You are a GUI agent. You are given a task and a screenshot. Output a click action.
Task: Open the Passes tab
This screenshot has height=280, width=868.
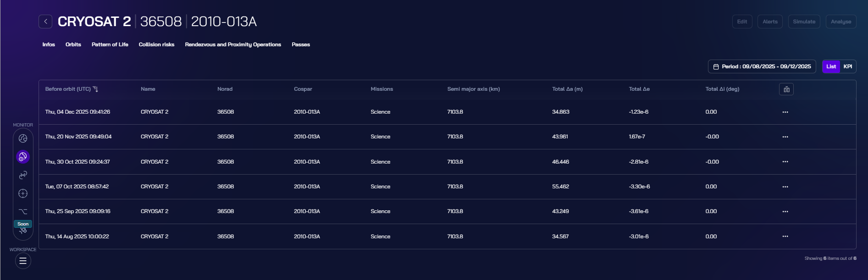(x=301, y=44)
